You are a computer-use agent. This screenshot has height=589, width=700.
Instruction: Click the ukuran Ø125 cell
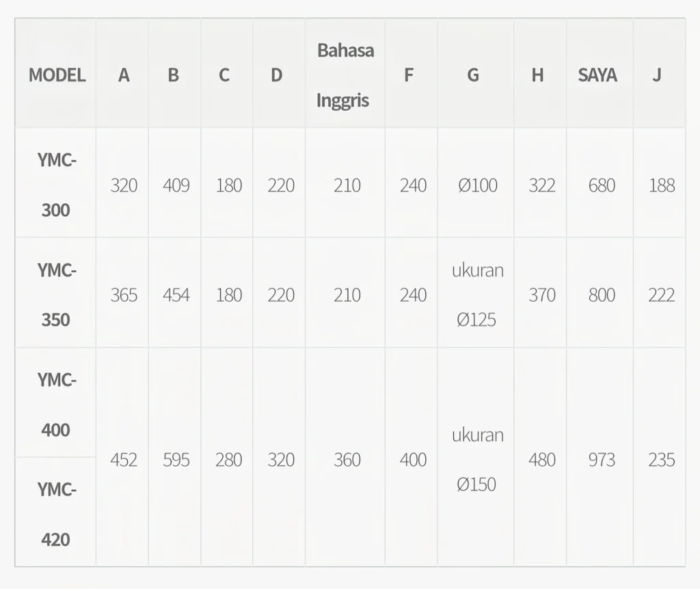477,295
